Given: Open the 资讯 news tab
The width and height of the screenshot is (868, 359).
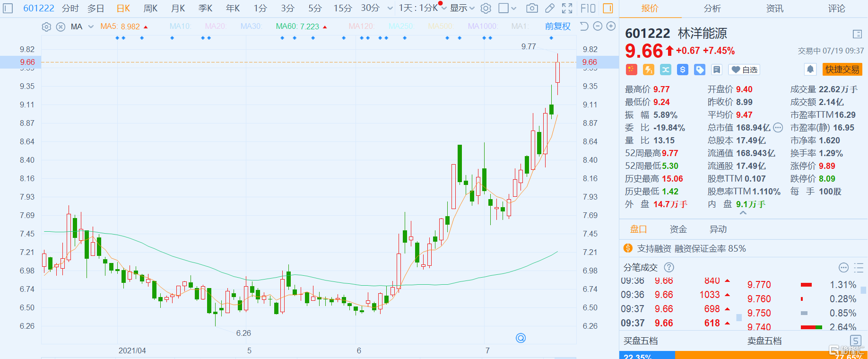Looking at the screenshot, I should click(774, 8).
